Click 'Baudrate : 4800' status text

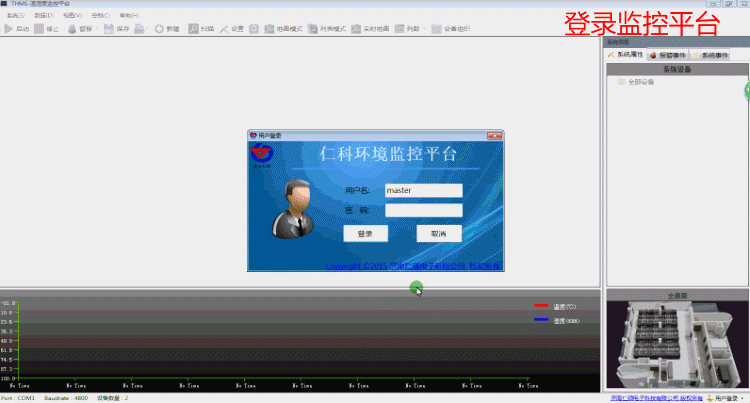click(66, 398)
